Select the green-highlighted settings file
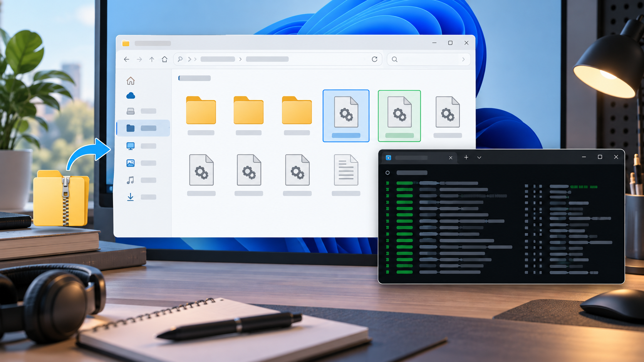This screenshot has width=644, height=362. [399, 116]
